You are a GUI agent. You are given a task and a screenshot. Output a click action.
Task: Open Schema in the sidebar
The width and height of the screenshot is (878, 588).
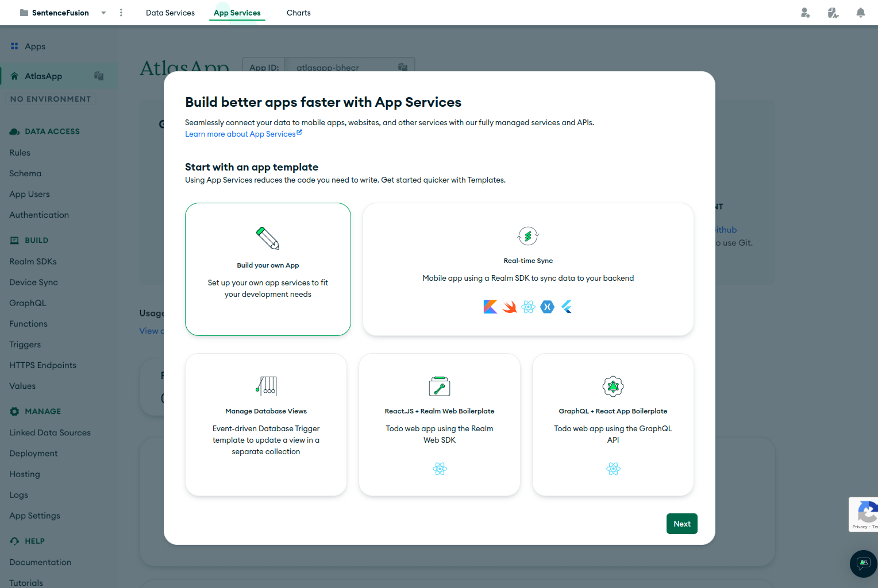25,173
